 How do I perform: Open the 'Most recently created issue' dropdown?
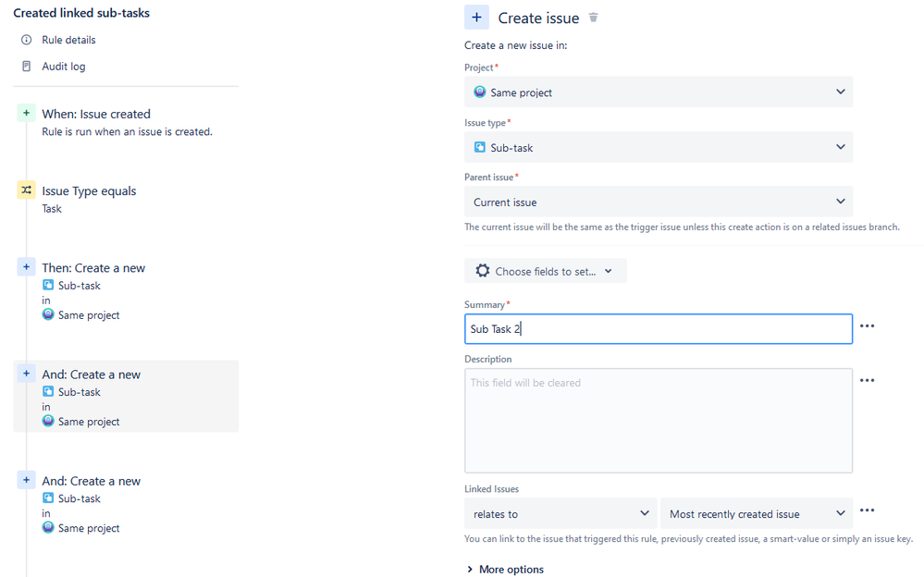(756, 514)
